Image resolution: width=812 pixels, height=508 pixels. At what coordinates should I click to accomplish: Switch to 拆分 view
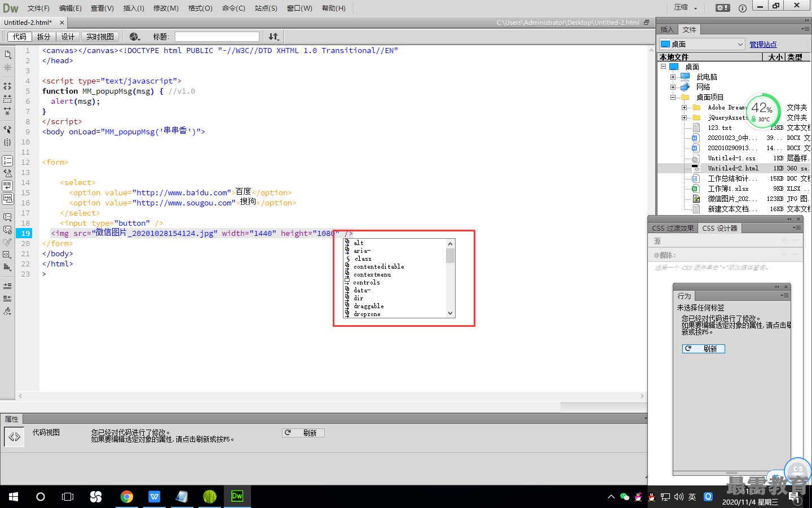point(44,37)
